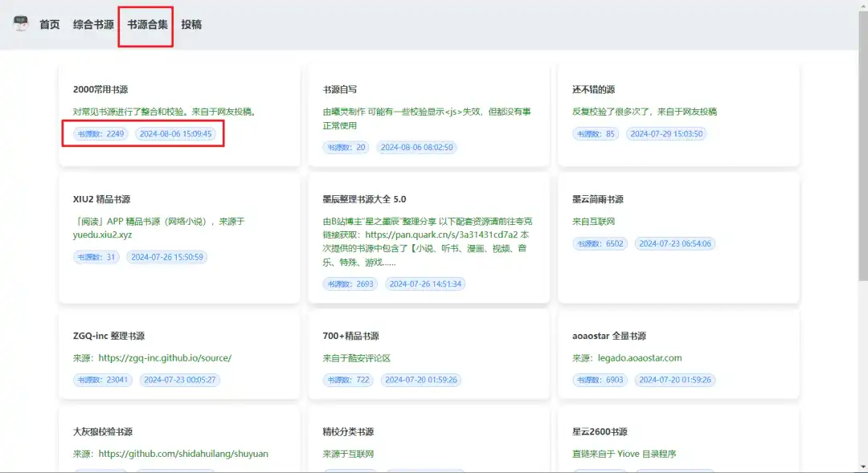Screen dimensions: 868x473
Task: Click the 2024-07-23 00:05:27 date badge
Action: pyautogui.click(x=180, y=380)
